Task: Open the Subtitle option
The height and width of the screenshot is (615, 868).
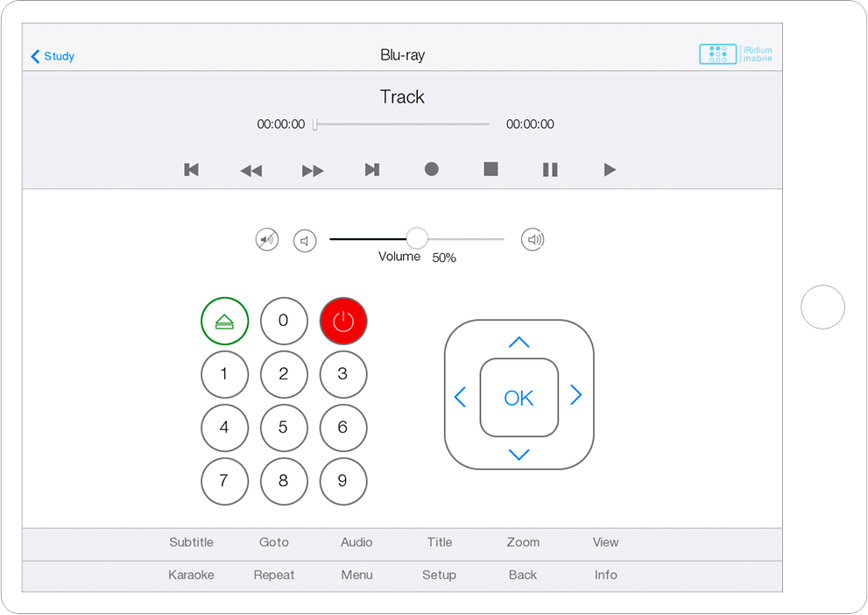Action: 191,542
